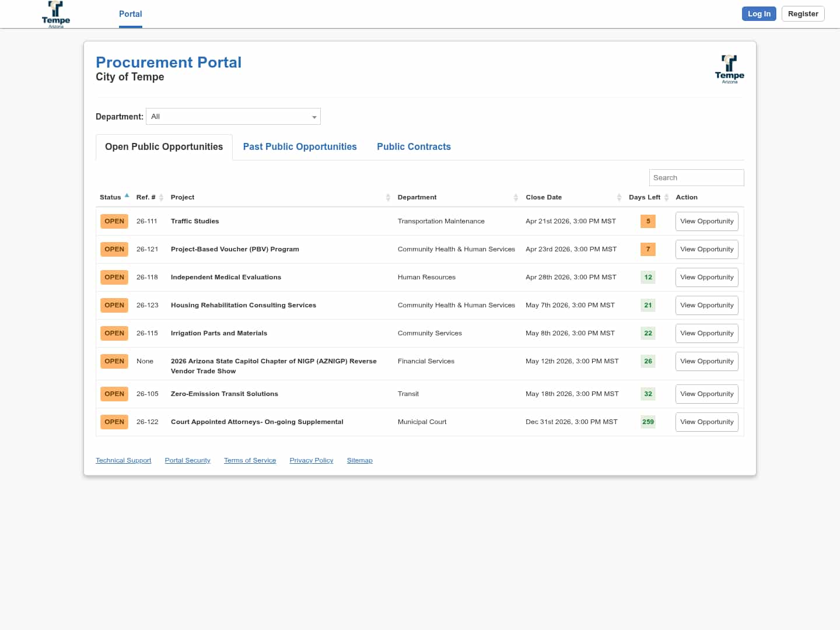Sort by Ref. # column arrows
Screen dimensions: 840x630
pos(161,198)
